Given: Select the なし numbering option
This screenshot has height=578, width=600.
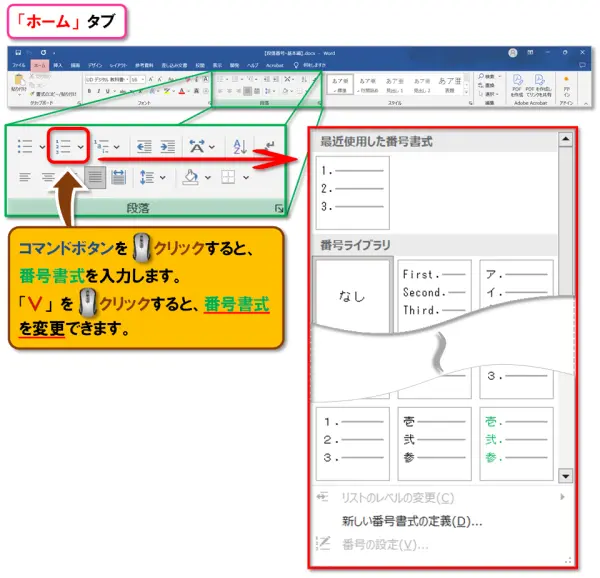Looking at the screenshot, I should point(353,296).
